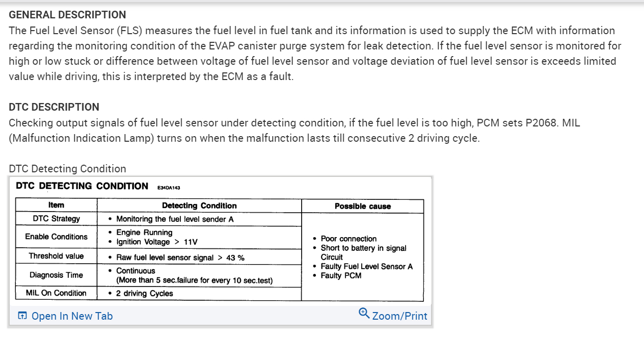Click the Zoom/Print magnifier icon

(x=364, y=313)
